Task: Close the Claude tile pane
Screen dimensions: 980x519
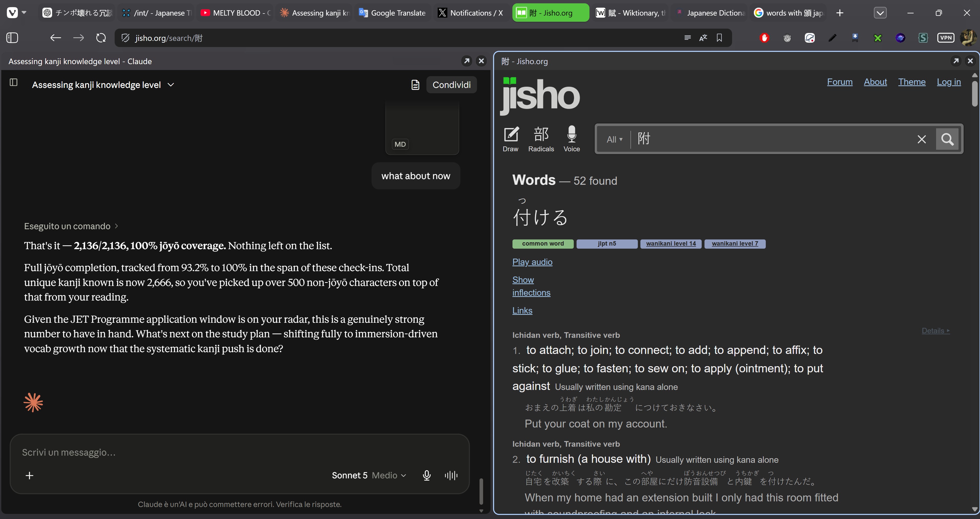Action: pos(481,61)
